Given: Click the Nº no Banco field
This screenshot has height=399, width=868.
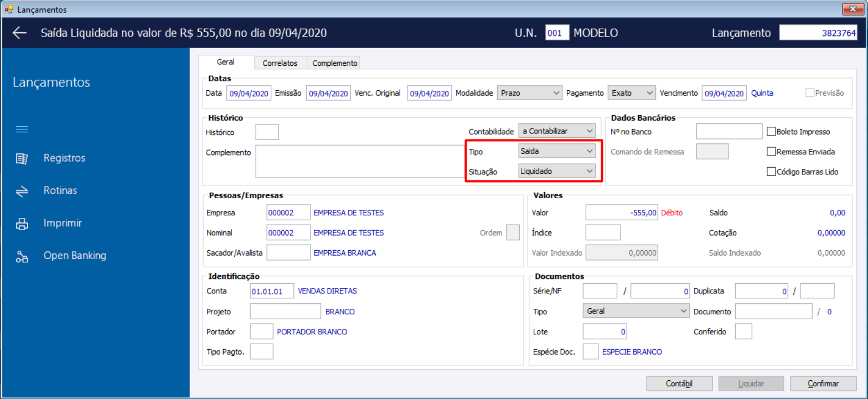Looking at the screenshot, I should 729,132.
